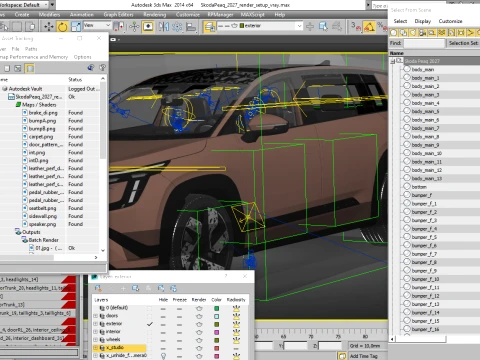Click Select and Manipulate icon
Image resolution: width=480 pixels, height=360 pixels.
coord(134,26)
